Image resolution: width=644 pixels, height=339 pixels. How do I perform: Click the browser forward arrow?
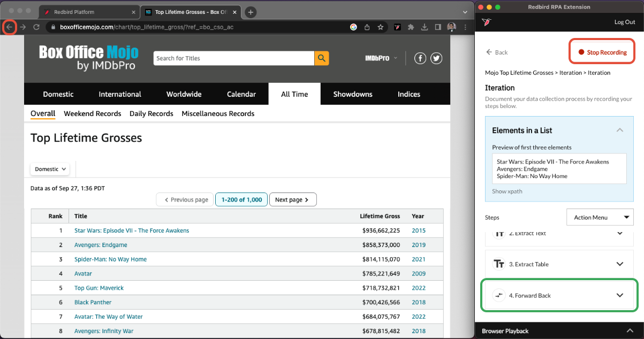click(x=23, y=27)
